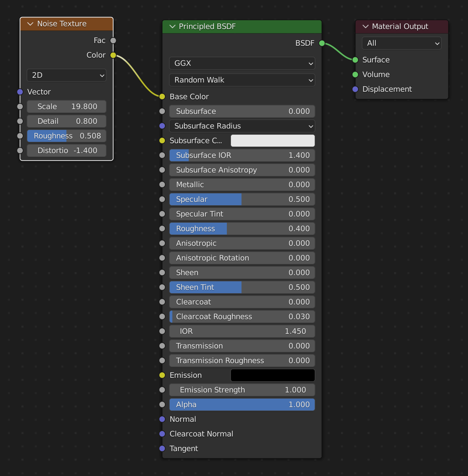This screenshot has height=476, width=468.
Task: Click the black Emission color swatch
Action: pyautogui.click(x=272, y=375)
